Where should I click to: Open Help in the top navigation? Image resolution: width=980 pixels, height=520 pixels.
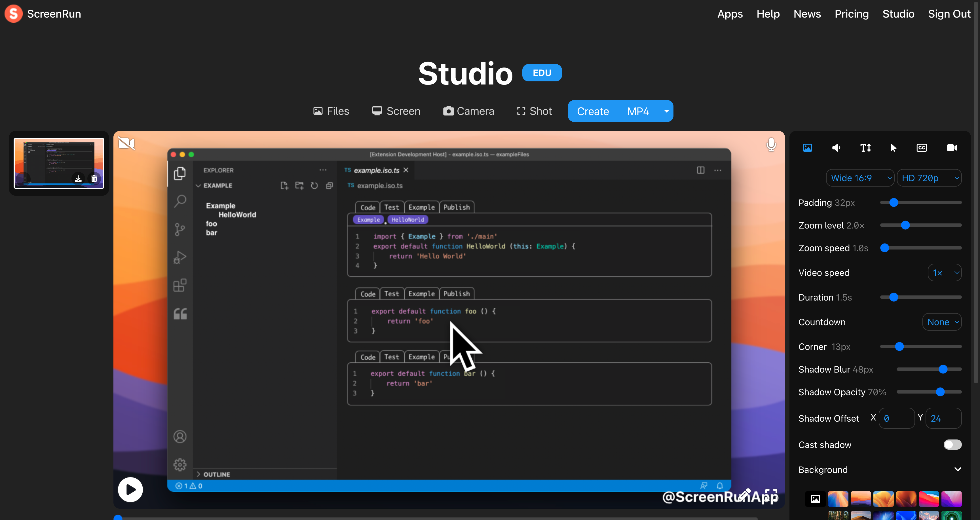768,14
